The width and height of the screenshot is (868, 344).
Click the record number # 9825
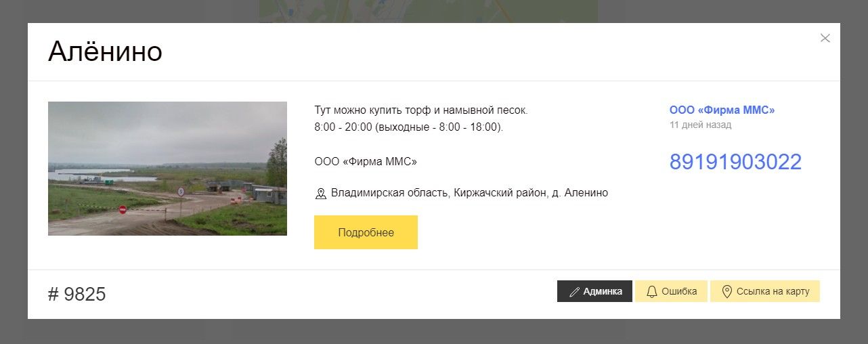tap(77, 295)
